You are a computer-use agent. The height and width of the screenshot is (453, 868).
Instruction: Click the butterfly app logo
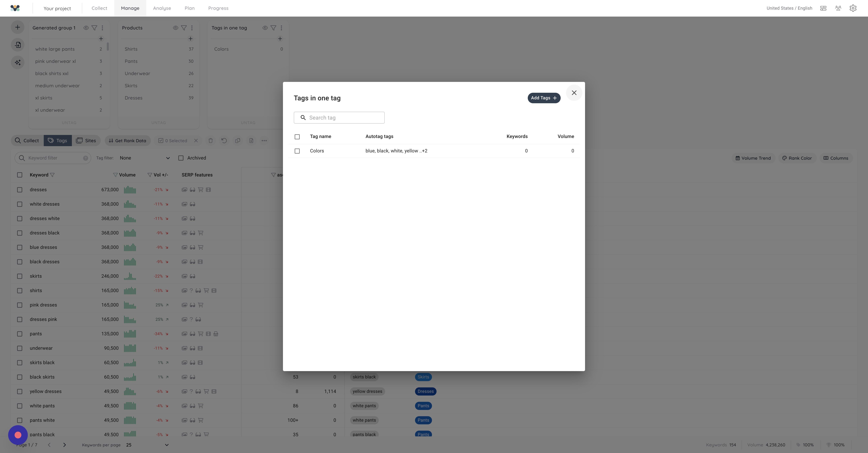tap(15, 8)
